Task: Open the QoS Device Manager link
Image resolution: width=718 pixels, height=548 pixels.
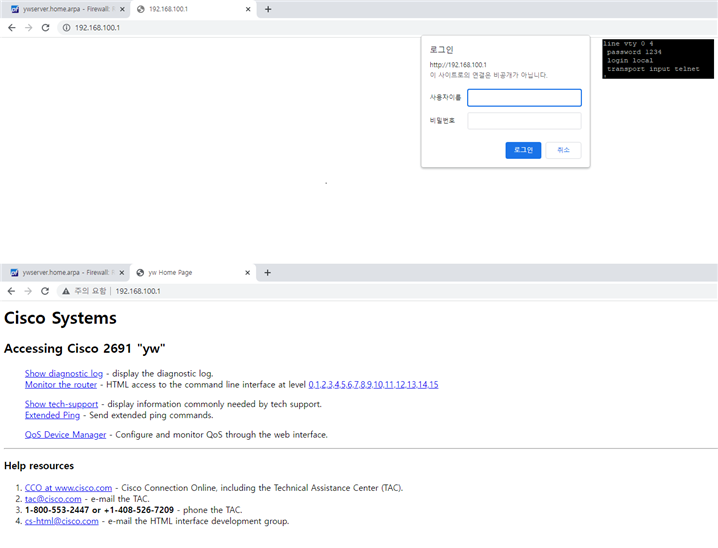Action: (65, 434)
